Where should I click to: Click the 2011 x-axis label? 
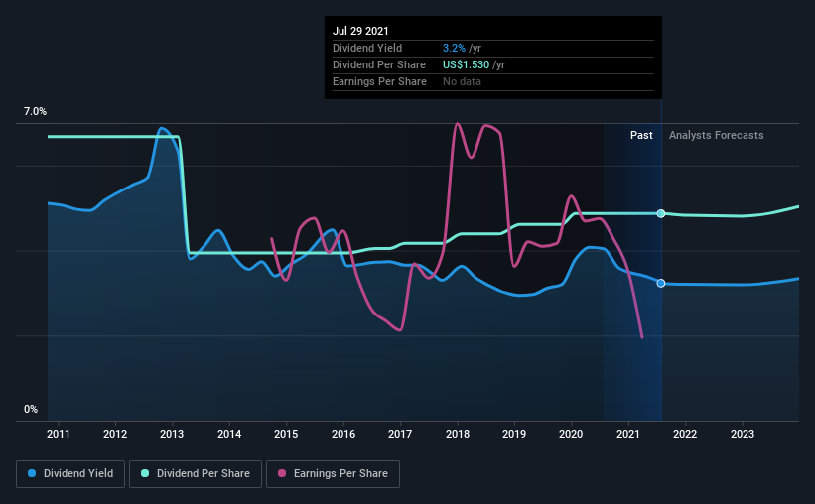59,434
